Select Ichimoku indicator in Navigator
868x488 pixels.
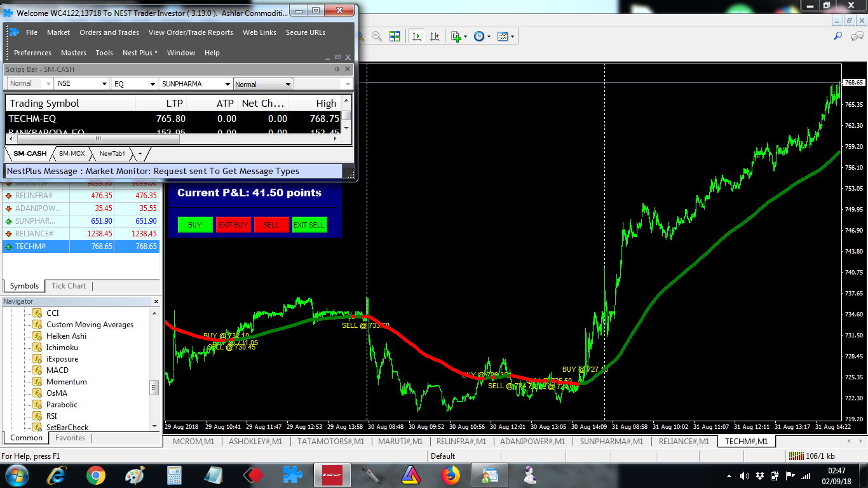click(x=62, y=348)
